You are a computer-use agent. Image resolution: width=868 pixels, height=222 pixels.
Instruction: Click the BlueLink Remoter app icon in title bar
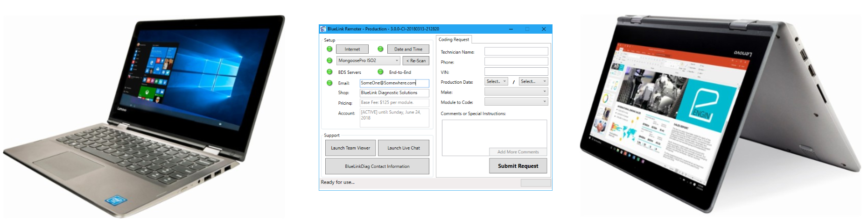click(x=323, y=29)
